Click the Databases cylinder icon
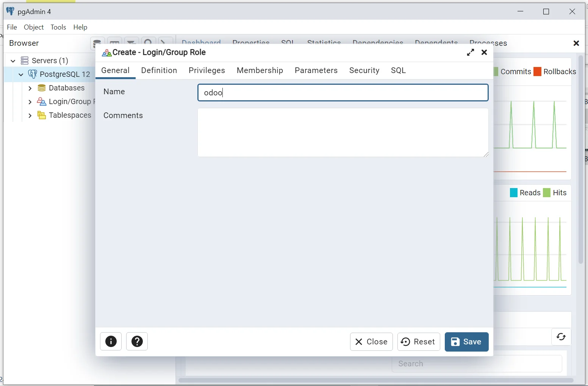Image resolution: width=588 pixels, height=386 pixels. (42, 88)
